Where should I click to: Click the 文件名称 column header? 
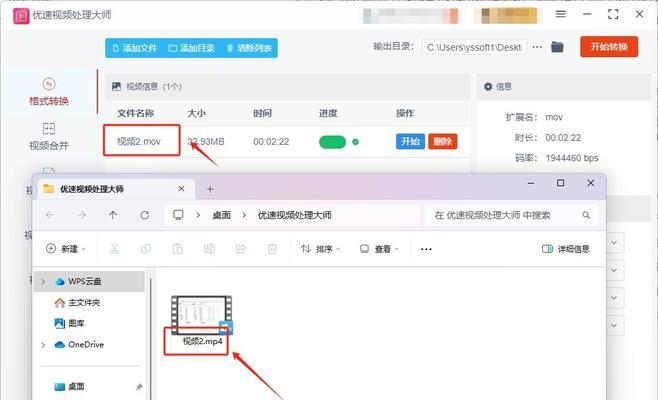coord(135,113)
